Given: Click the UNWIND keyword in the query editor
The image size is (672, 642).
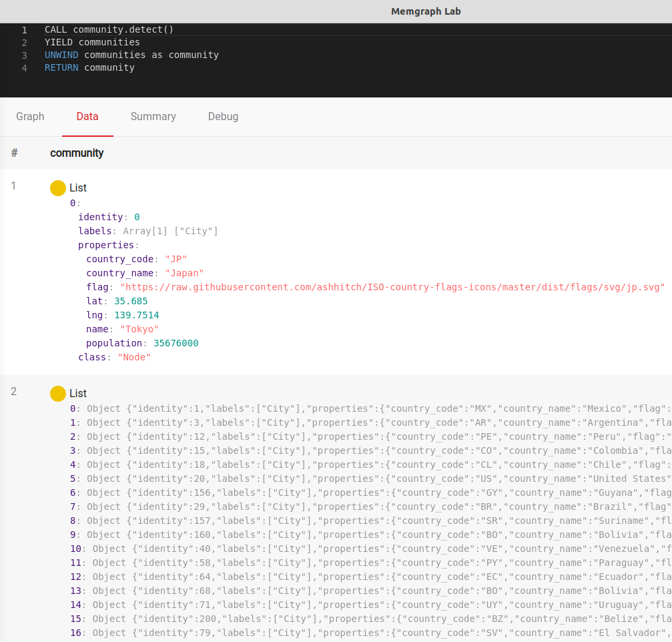Looking at the screenshot, I should click(x=61, y=55).
